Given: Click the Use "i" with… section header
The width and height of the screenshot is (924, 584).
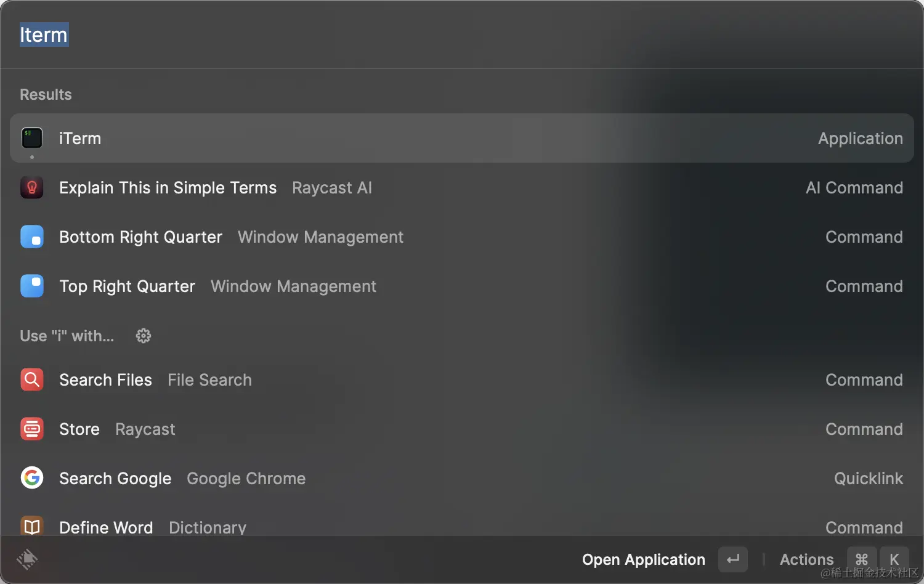Looking at the screenshot, I should point(67,336).
